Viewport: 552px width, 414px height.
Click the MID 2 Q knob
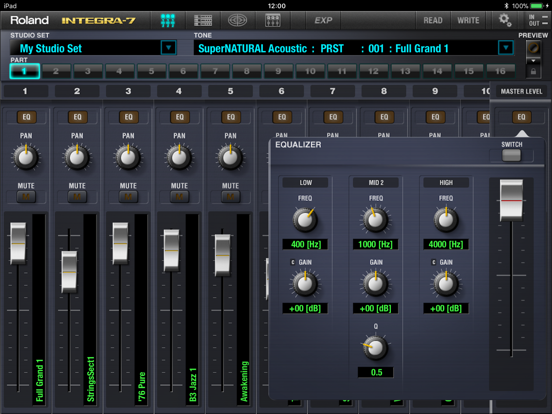point(376,348)
